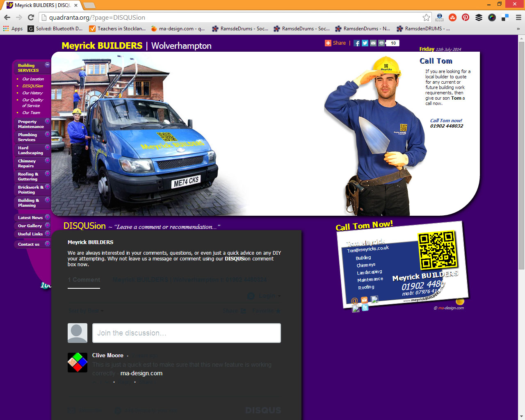The image size is (525, 420).
Task: Click the StumbleUpon extension icon
Action: pos(452,17)
